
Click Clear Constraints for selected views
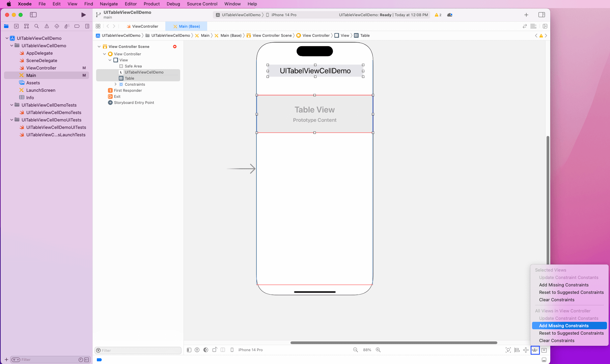[x=556, y=300]
